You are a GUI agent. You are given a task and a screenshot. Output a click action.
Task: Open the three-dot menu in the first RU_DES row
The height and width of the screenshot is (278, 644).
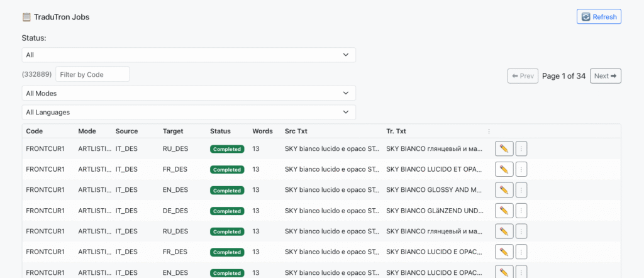(x=521, y=149)
